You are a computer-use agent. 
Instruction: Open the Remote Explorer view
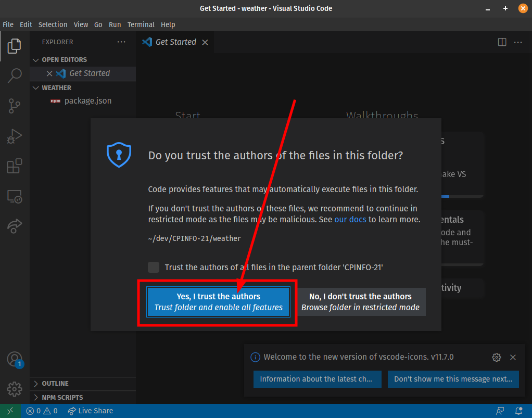pos(15,196)
